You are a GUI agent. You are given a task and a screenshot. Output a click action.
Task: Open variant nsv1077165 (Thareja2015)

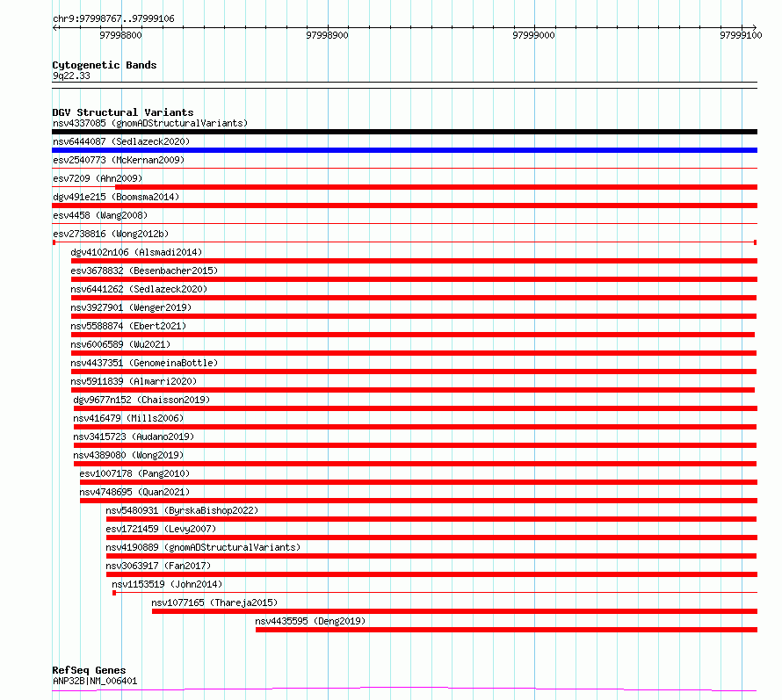[x=214, y=603]
